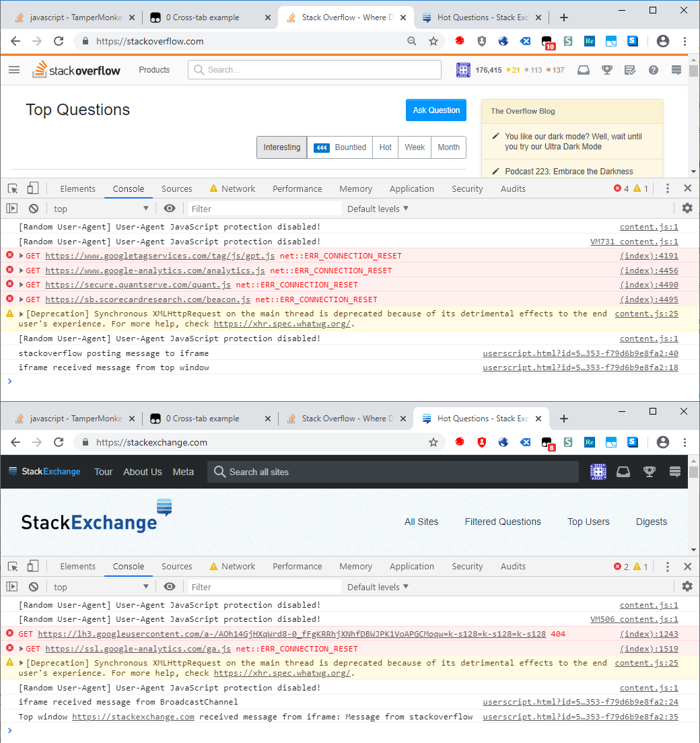Screen dimensions: 700x743
Task: Click Stack Overflow logo
Action: tap(76, 70)
